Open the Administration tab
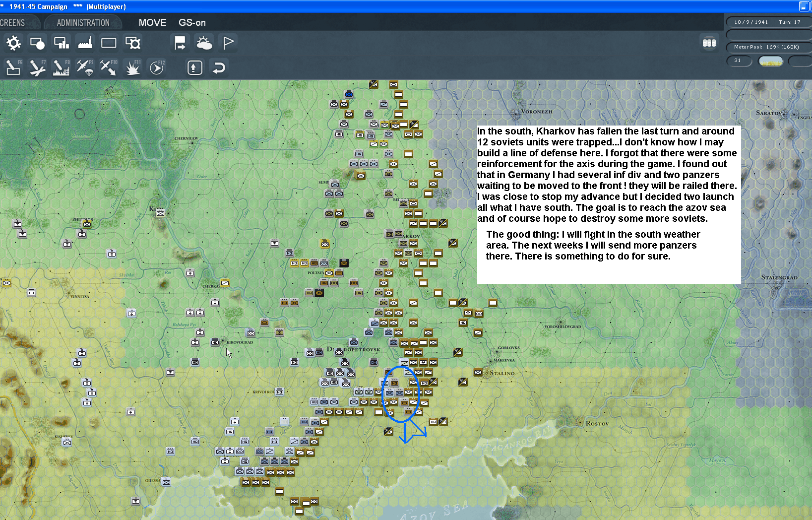Image resolution: width=812 pixels, height=520 pixels. pos(83,23)
